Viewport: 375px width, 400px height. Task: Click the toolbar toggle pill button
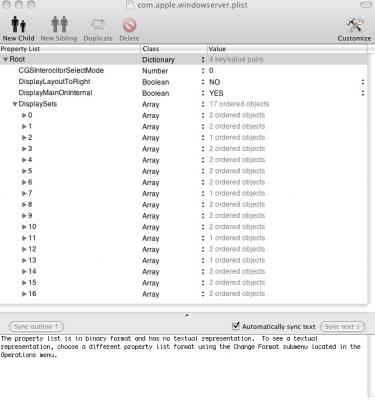366,5
